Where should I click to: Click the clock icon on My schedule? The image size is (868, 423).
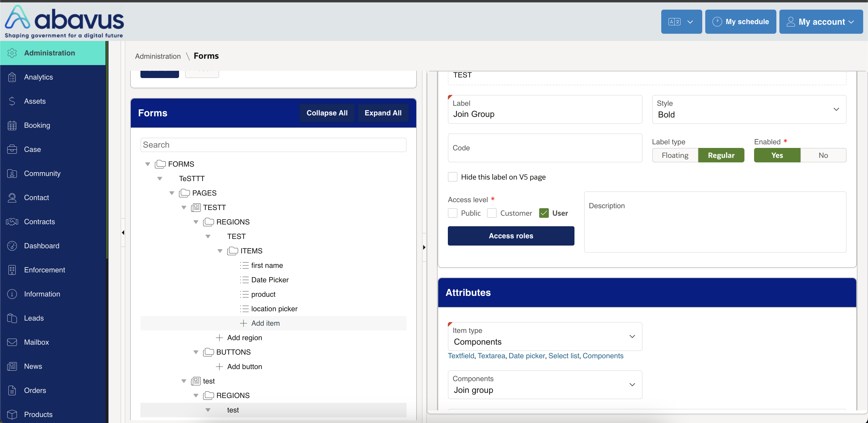pos(717,22)
